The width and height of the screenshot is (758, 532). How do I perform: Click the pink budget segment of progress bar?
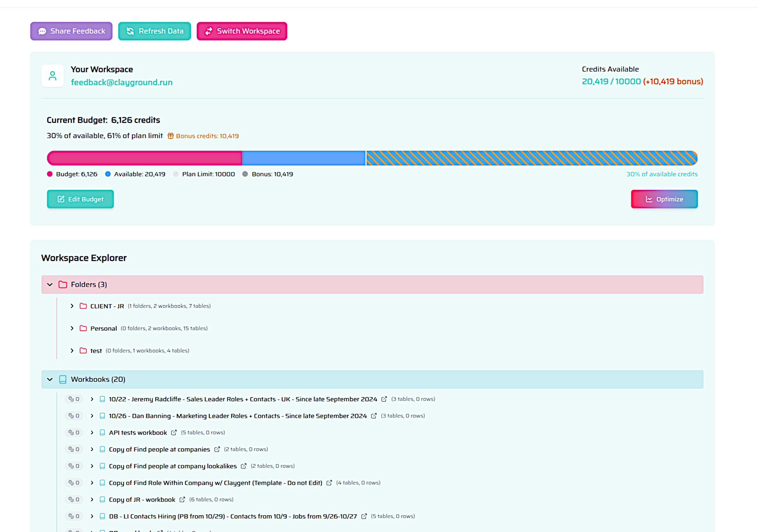click(x=144, y=158)
